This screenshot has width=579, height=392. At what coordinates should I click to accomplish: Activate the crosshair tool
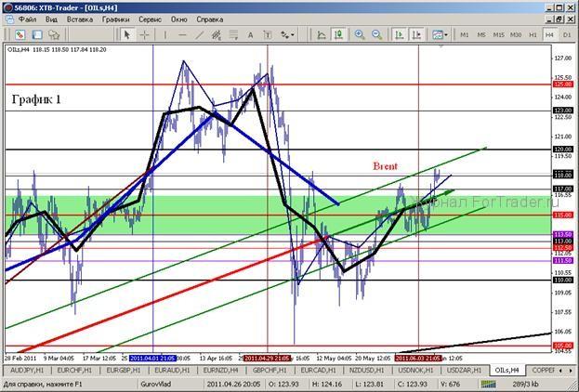coord(146,35)
